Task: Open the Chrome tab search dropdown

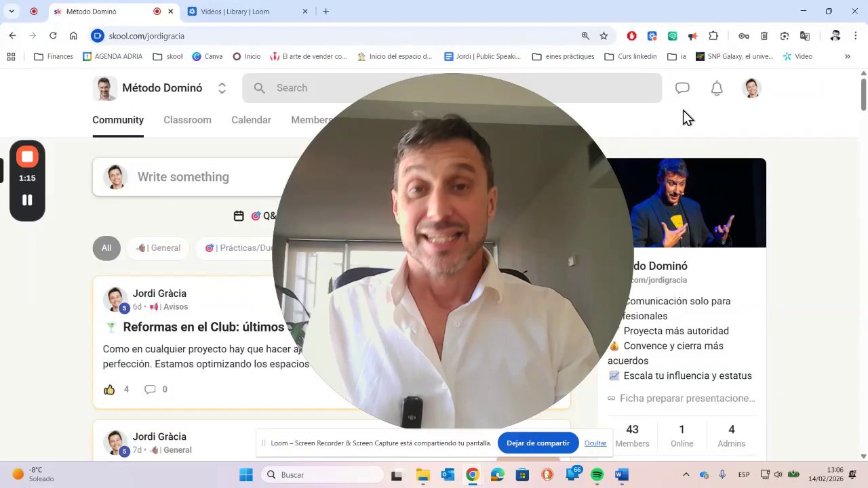Action: click(12, 12)
